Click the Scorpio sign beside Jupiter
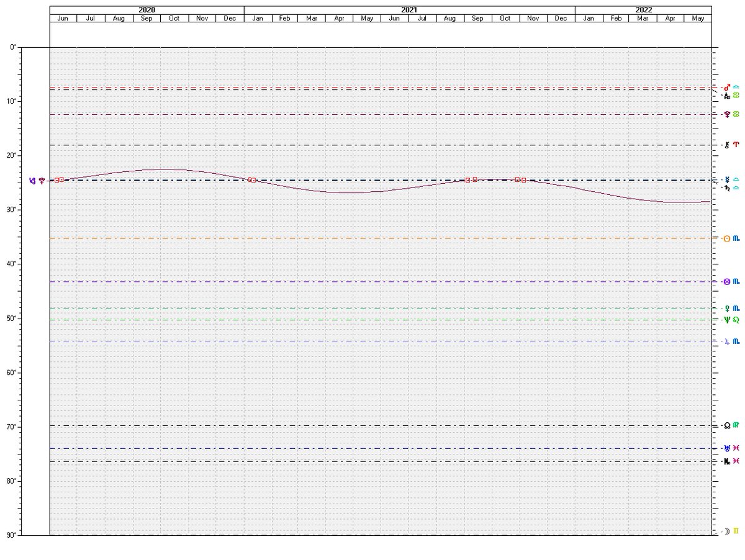The image size is (745, 560). tap(736, 341)
